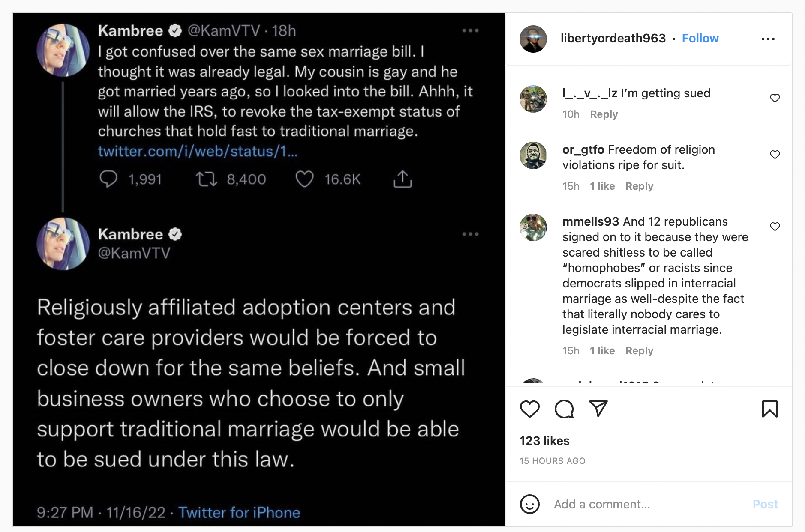Like the post using the heart icon
Image resolution: width=805 pixels, height=532 pixels.
[x=530, y=409]
